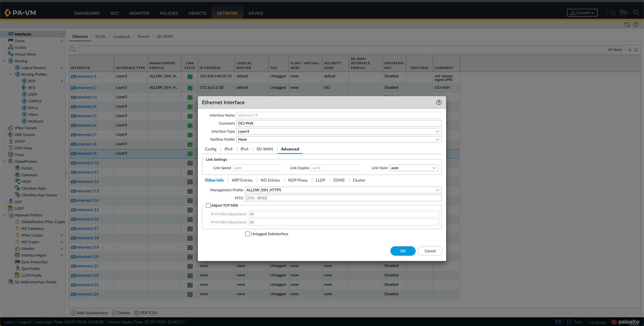Enable the Adjust TCP MSS checkbox
Screen dimensions: 644x326
(x=208, y=205)
